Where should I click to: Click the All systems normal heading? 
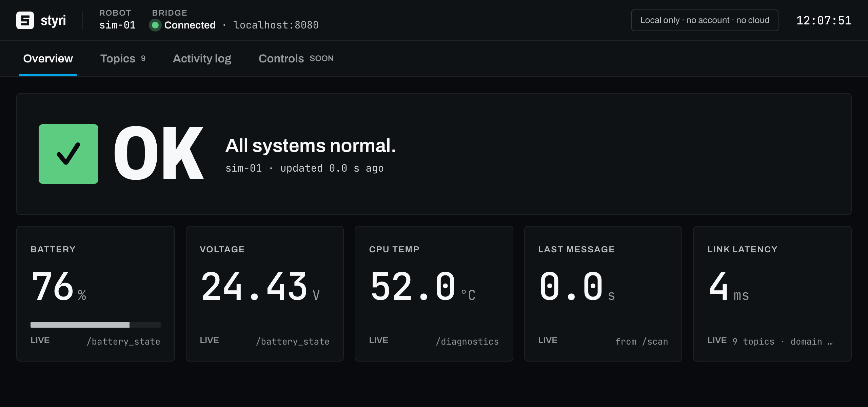[x=311, y=146]
